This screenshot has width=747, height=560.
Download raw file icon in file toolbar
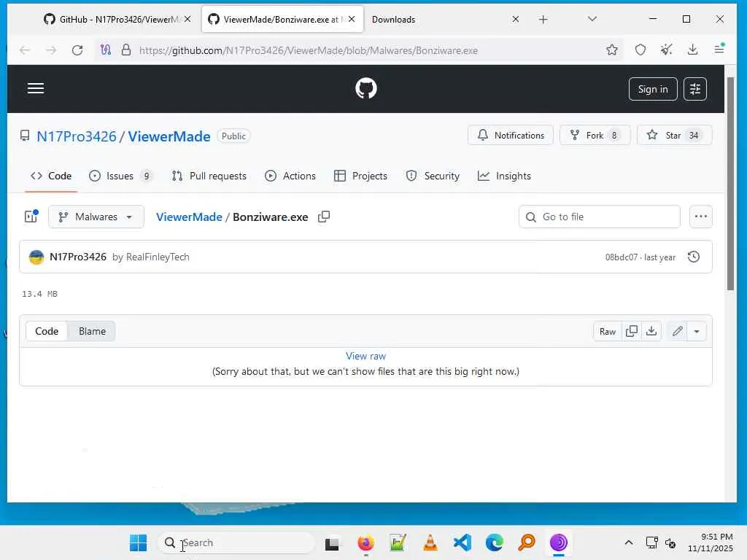pos(651,332)
